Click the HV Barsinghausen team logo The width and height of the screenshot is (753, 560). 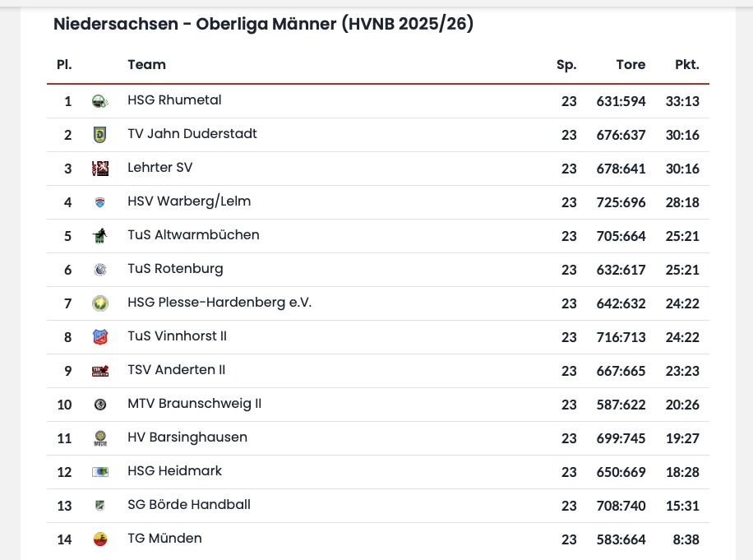[x=99, y=438]
